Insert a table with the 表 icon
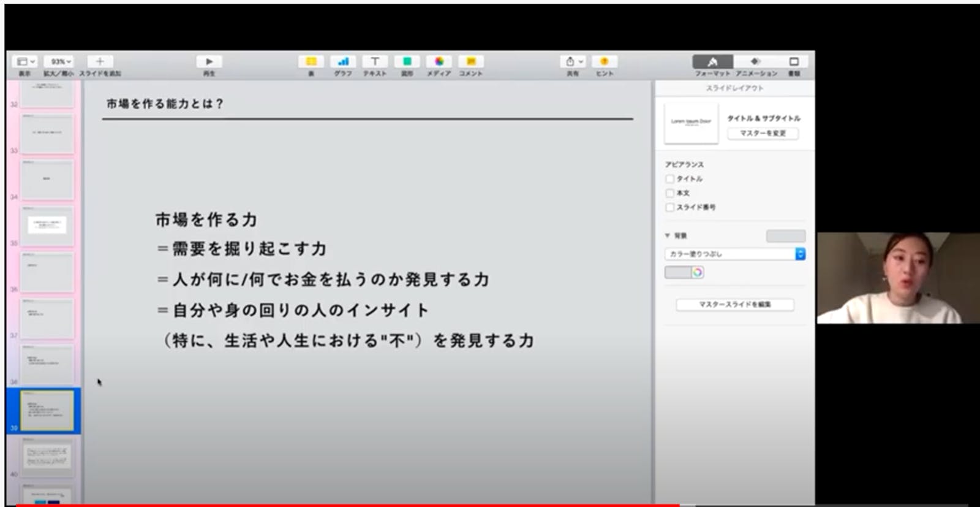 pyautogui.click(x=311, y=61)
